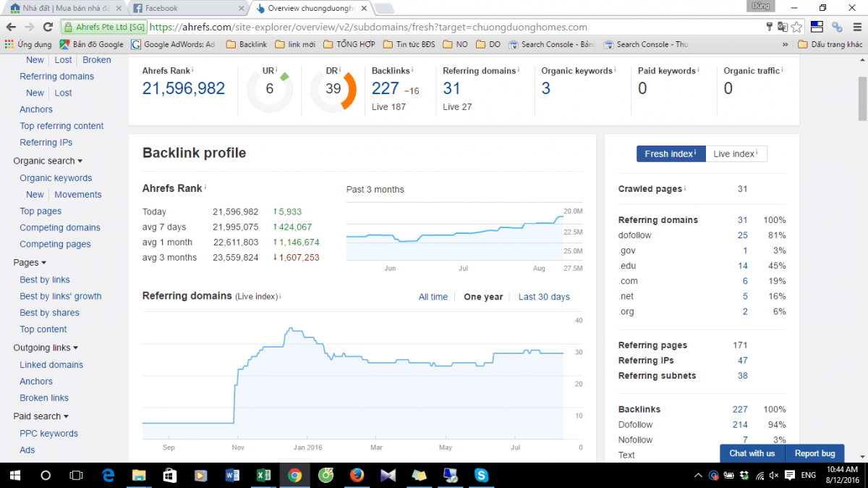Click the 227 Backlinks count in header
The height and width of the screenshot is (488, 868).
(x=386, y=88)
